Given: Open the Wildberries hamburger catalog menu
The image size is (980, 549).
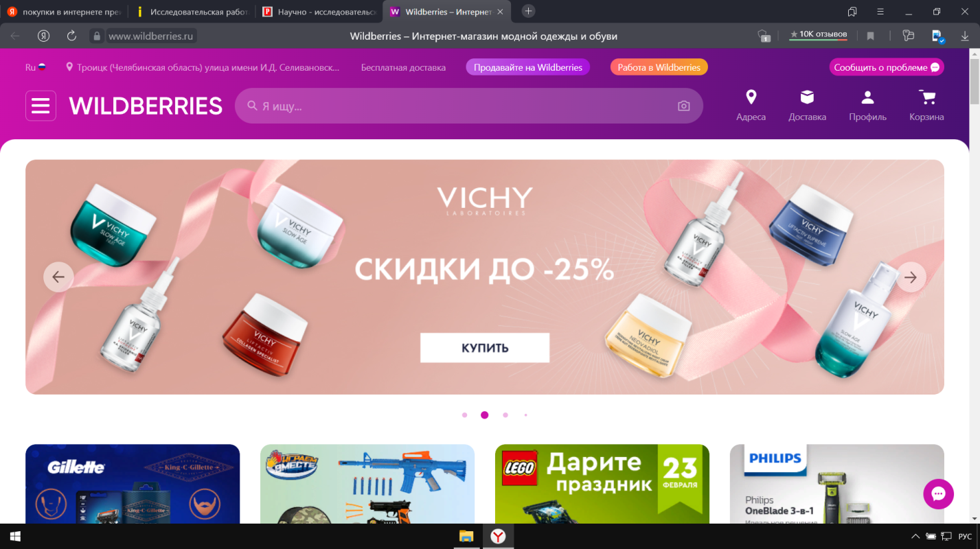Looking at the screenshot, I should tap(41, 106).
